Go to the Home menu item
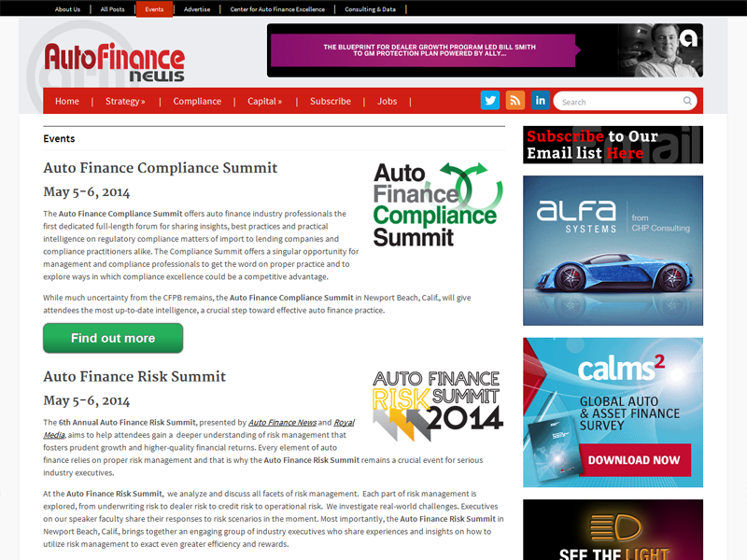 (67, 101)
